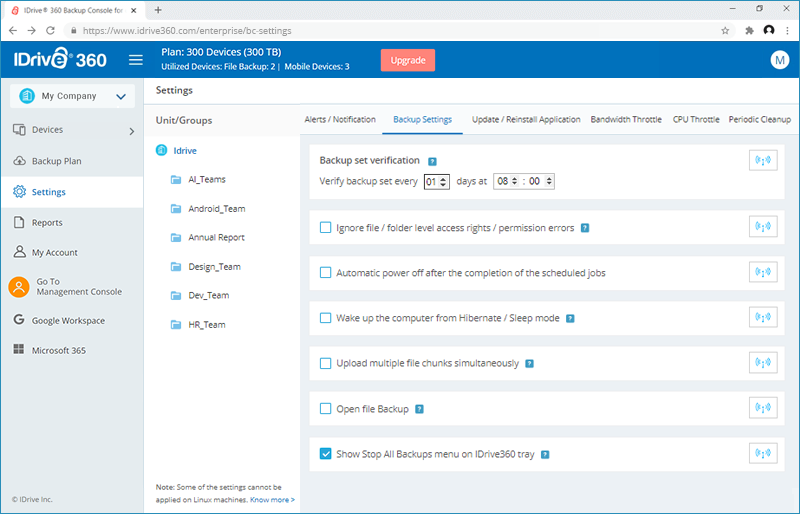Switch to the Bandwidth Throttle tab
The image size is (800, 514).
point(626,119)
